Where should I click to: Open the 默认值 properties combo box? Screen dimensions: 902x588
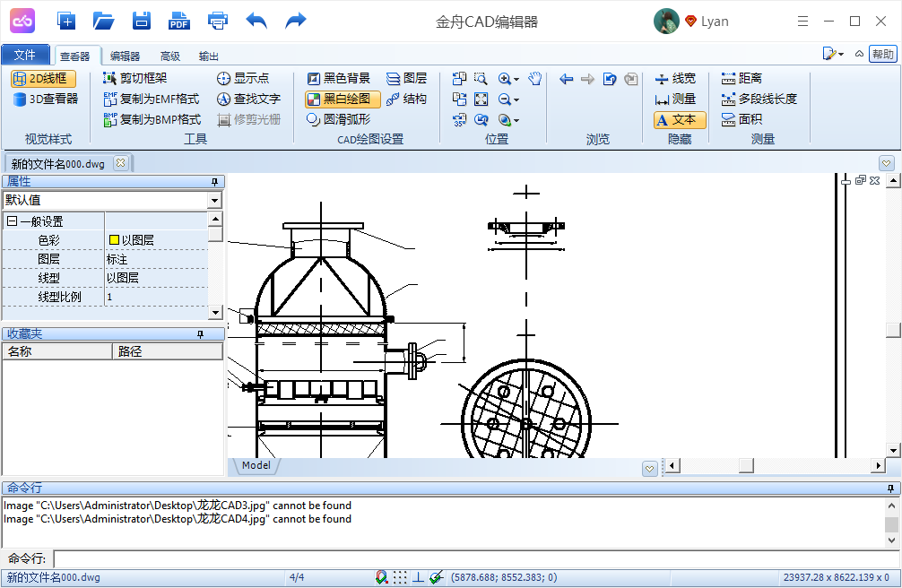tap(215, 199)
